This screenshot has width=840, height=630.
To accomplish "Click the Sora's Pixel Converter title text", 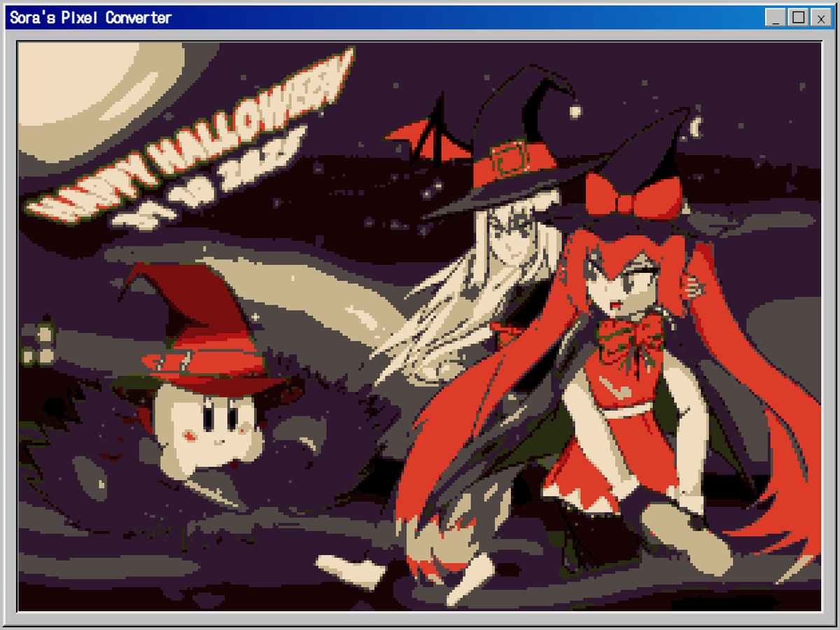I will [x=90, y=17].
